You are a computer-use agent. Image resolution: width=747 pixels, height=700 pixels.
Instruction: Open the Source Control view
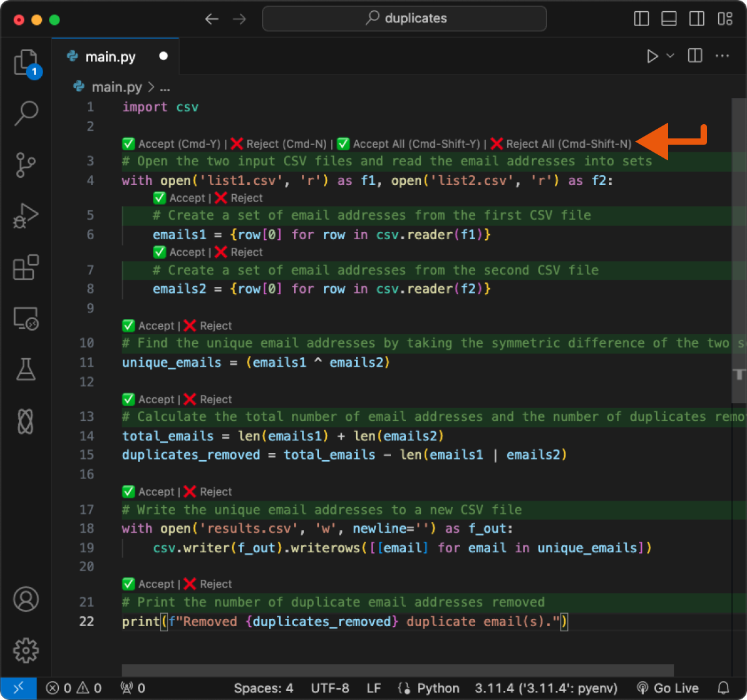(26, 165)
